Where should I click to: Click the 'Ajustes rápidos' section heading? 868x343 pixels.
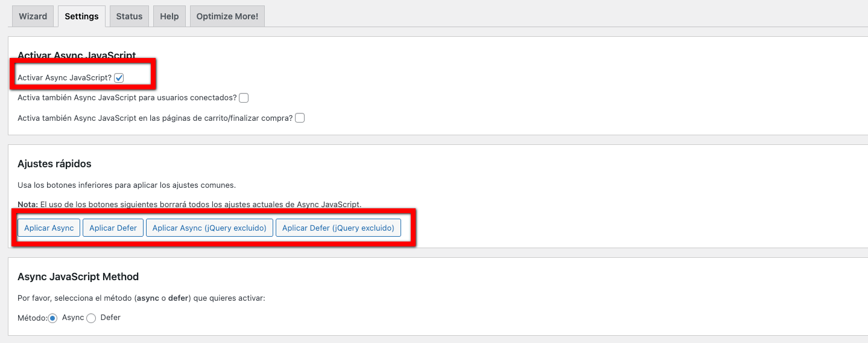(54, 164)
